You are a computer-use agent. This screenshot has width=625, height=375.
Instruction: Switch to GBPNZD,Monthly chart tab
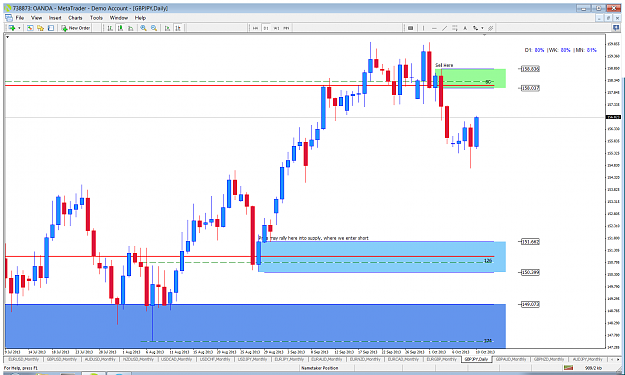click(x=550, y=359)
